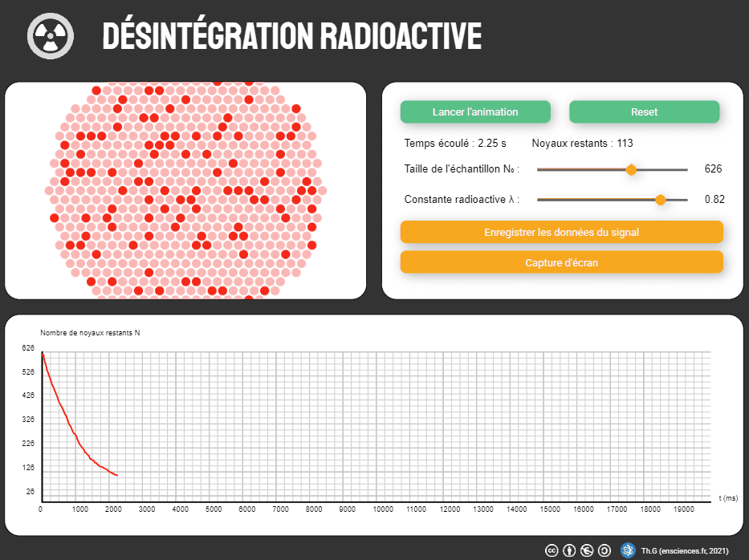749x560 pixels.
Task: Click the ShareAlike license icon
Action: tap(603, 550)
